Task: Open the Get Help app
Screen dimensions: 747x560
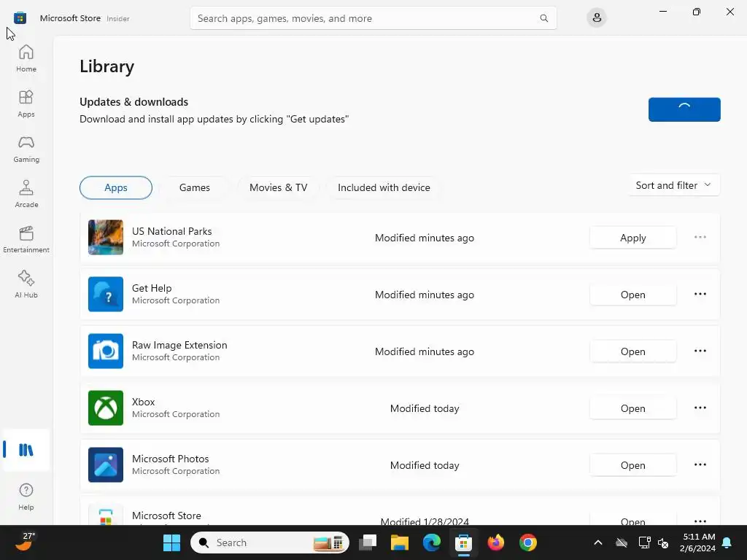Action: (x=632, y=295)
